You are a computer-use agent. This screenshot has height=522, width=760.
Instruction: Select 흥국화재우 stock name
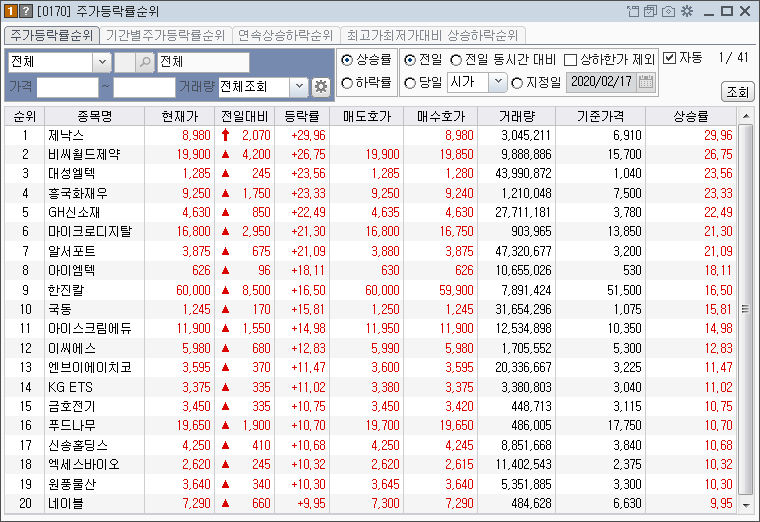(x=78, y=193)
